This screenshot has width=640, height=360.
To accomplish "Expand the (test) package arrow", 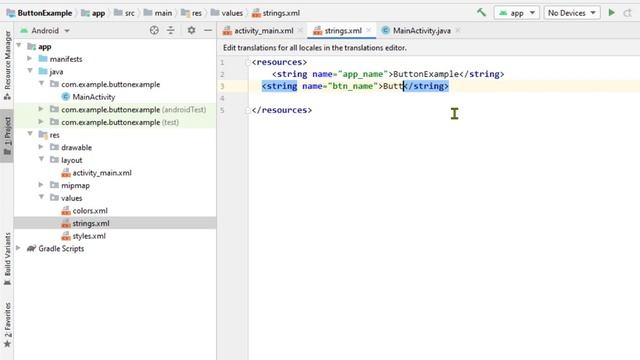I will 41,122.
